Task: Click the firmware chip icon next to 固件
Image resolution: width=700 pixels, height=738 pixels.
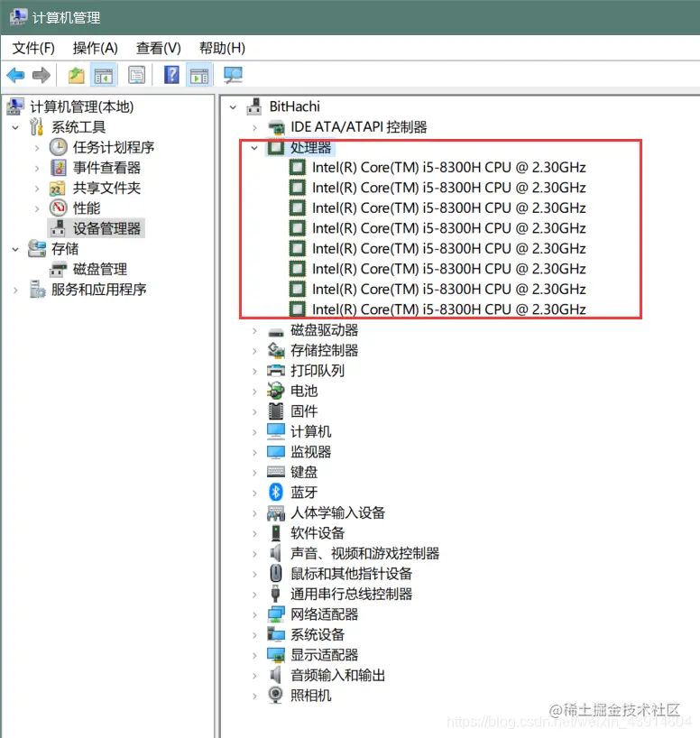Action: [276, 411]
